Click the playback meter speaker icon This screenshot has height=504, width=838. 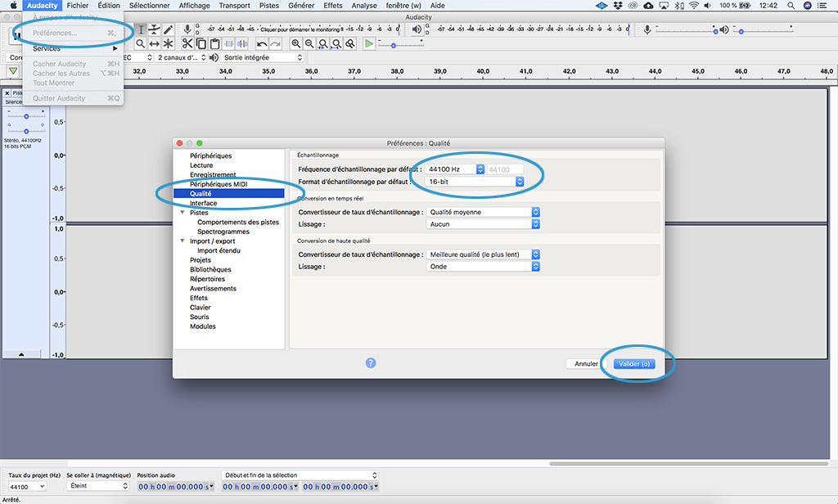coord(417,29)
